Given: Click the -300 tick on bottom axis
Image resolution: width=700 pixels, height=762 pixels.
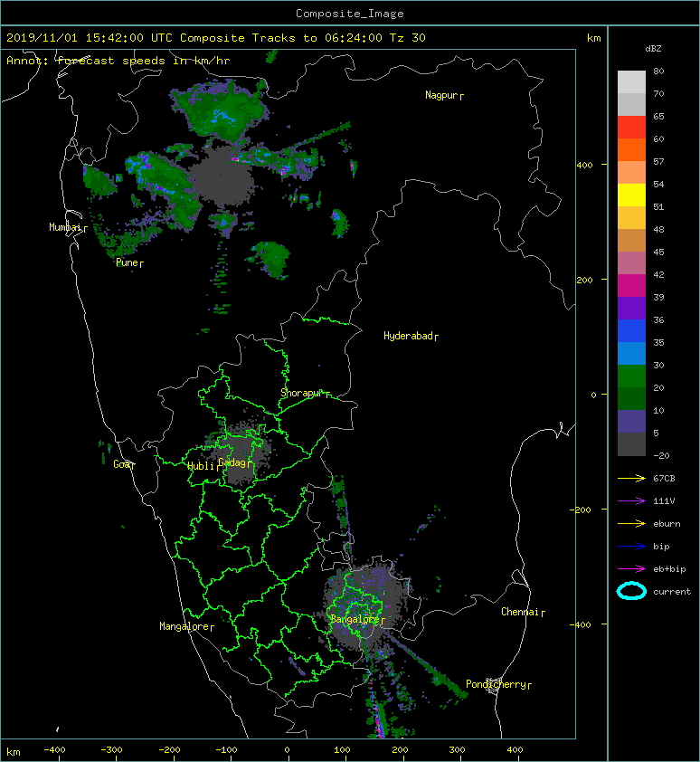Looking at the screenshot, I should coord(111,750).
